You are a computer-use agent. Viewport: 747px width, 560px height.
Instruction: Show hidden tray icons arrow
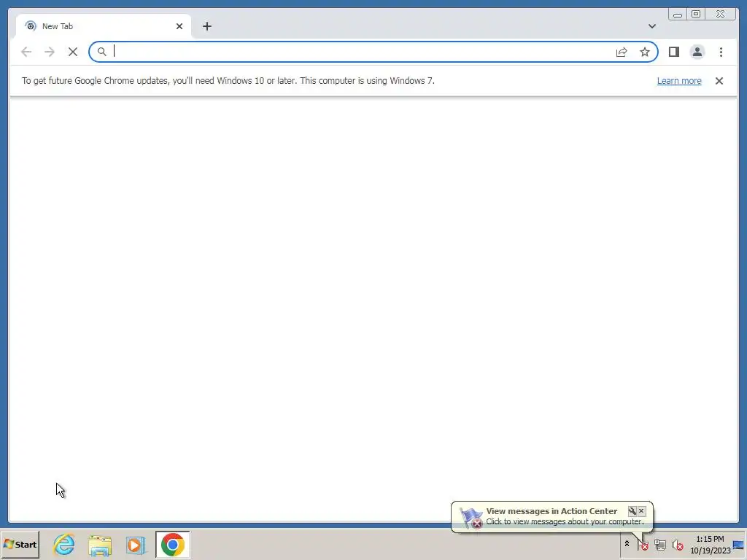(627, 544)
